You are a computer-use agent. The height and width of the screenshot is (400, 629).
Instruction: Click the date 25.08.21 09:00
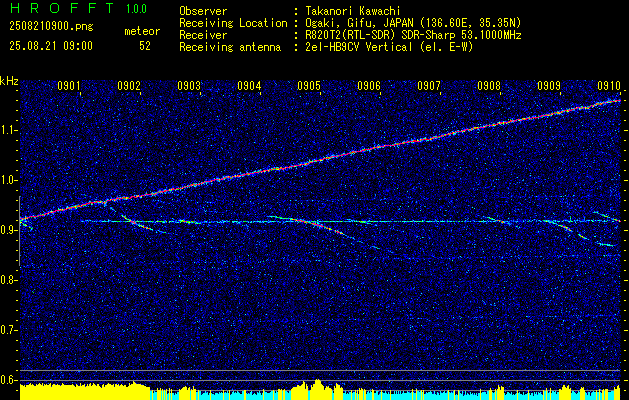point(51,46)
